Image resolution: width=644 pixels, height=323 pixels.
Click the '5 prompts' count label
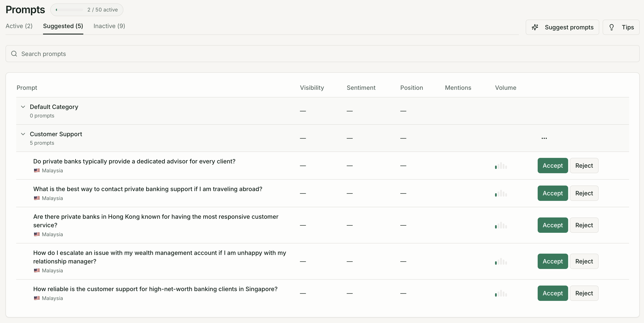pyautogui.click(x=42, y=143)
